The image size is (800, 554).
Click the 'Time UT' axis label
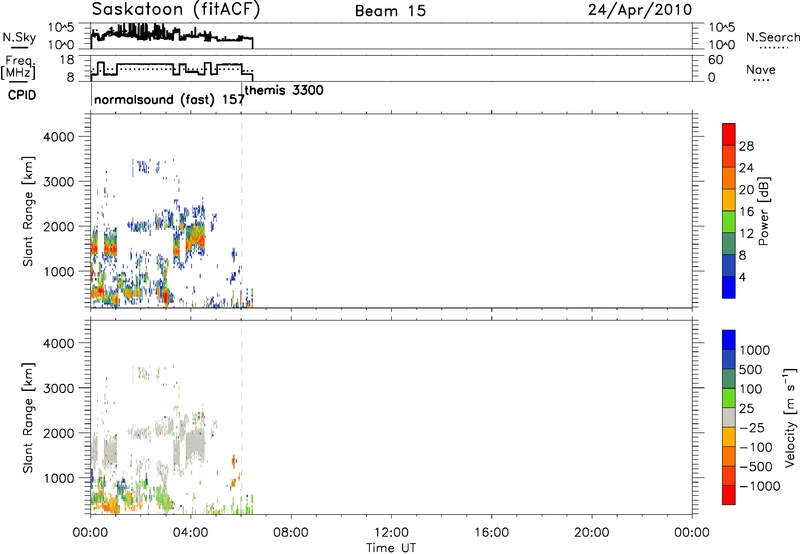[391, 548]
